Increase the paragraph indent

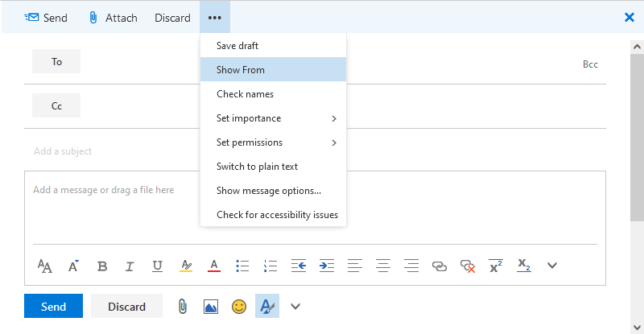(326, 265)
